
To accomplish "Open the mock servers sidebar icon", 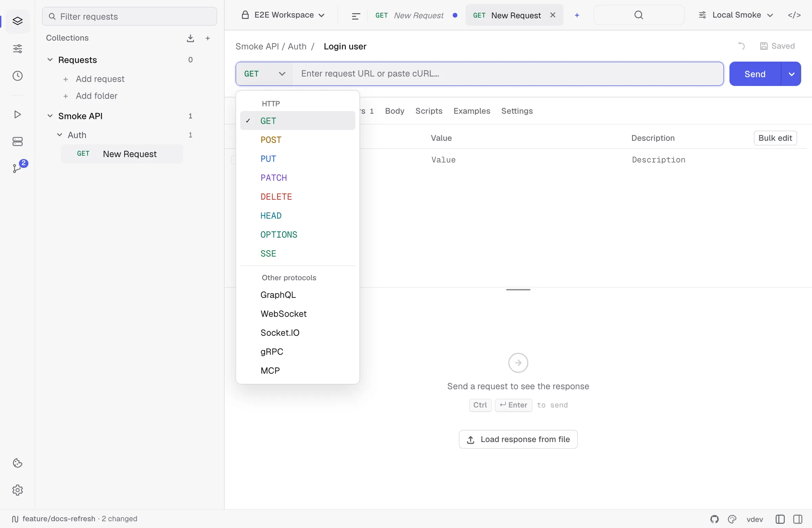I will [17, 141].
